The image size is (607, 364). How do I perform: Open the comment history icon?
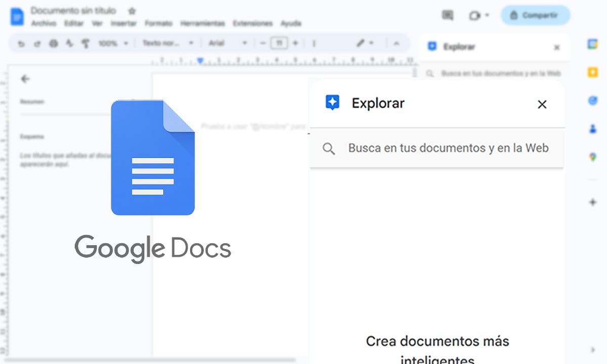[x=448, y=15]
